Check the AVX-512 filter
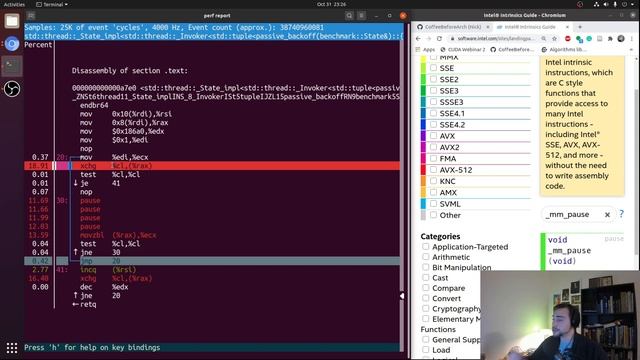Viewport: 640px width, 360px height. pyautogui.click(x=433, y=169)
